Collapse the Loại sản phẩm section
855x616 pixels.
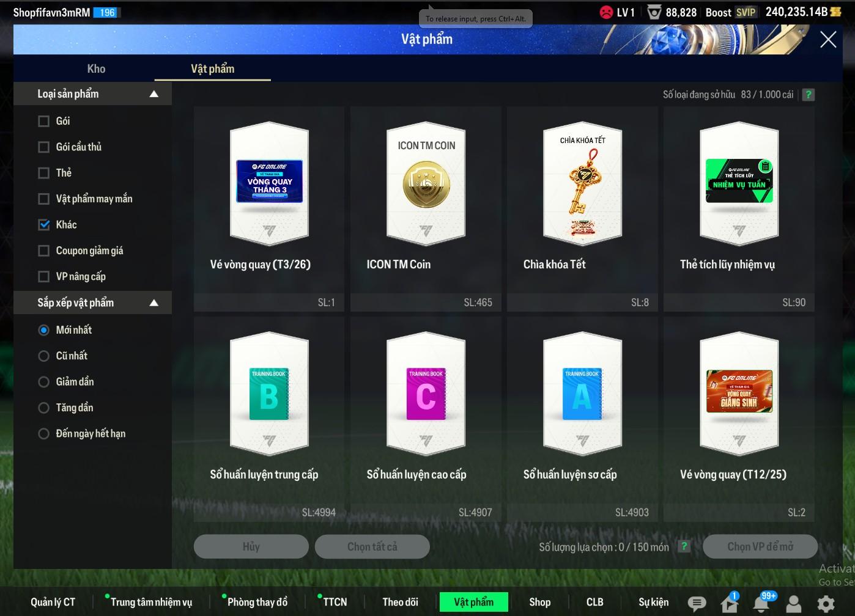(154, 94)
